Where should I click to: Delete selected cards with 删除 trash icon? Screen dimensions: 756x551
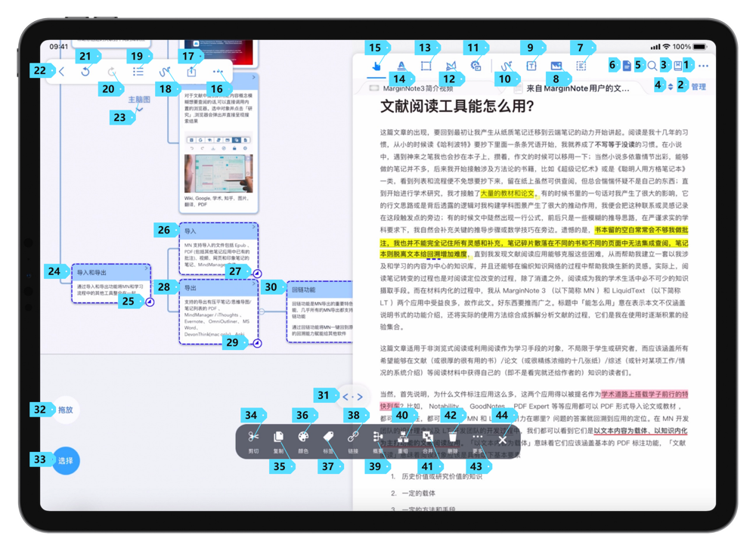[x=453, y=436]
